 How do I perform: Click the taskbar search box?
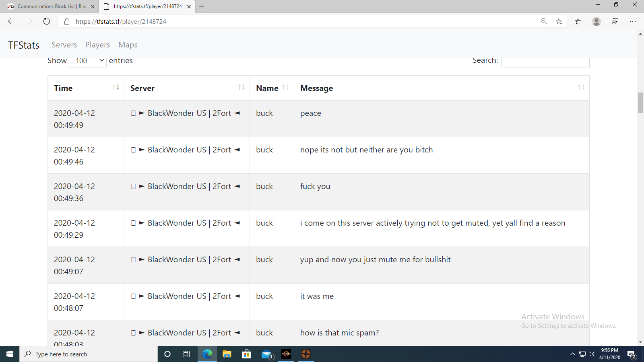[x=89, y=354]
